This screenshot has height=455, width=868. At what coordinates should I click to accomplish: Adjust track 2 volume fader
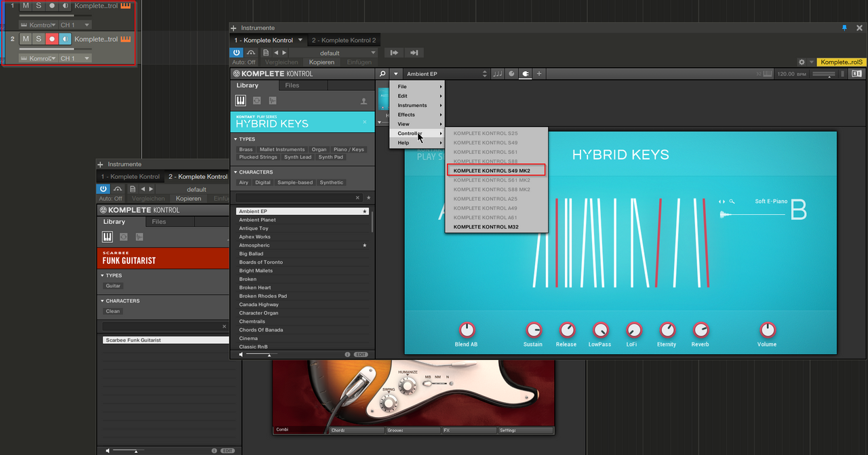click(56, 49)
